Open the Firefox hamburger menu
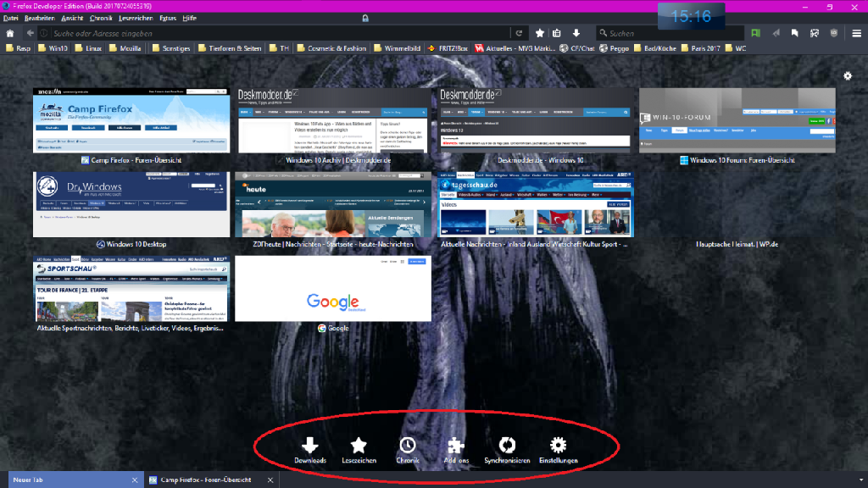Screen dimensions: 868x488 tap(858, 32)
